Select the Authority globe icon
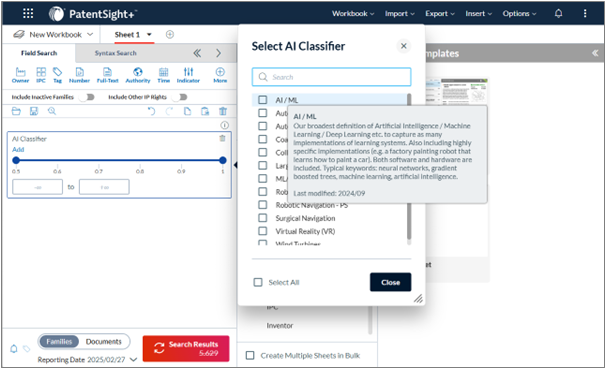This screenshot has height=370, width=606. tap(138, 75)
